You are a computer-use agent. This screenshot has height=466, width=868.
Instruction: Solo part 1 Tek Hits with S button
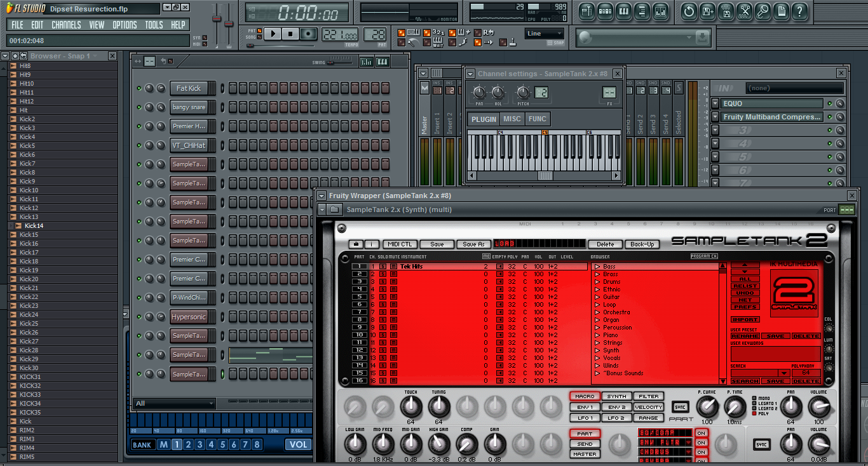[x=383, y=267]
